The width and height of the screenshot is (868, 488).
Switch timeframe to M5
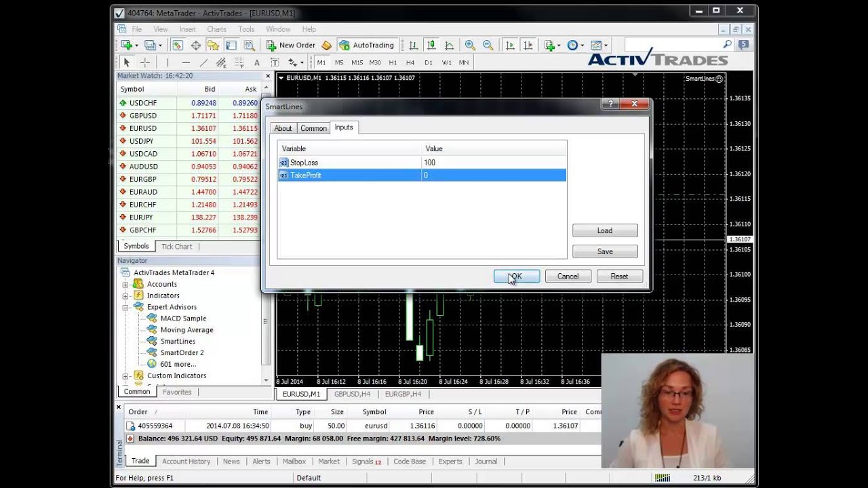339,62
